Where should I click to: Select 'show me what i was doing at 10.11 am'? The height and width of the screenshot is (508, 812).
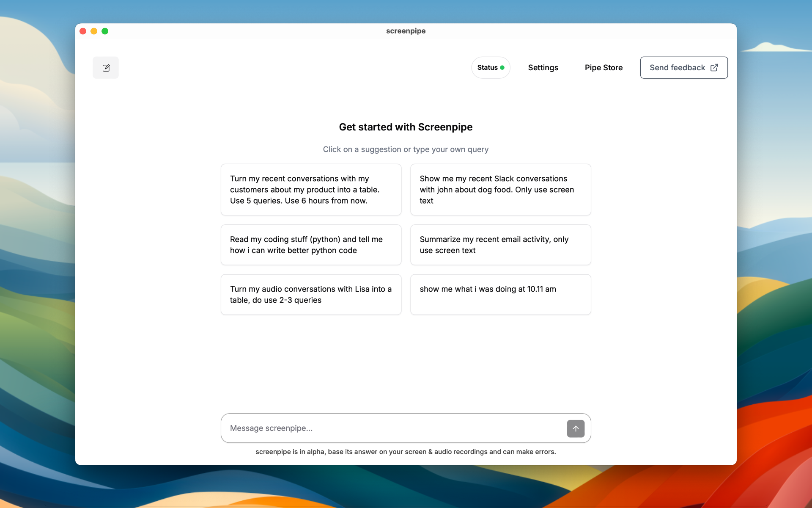coord(500,294)
